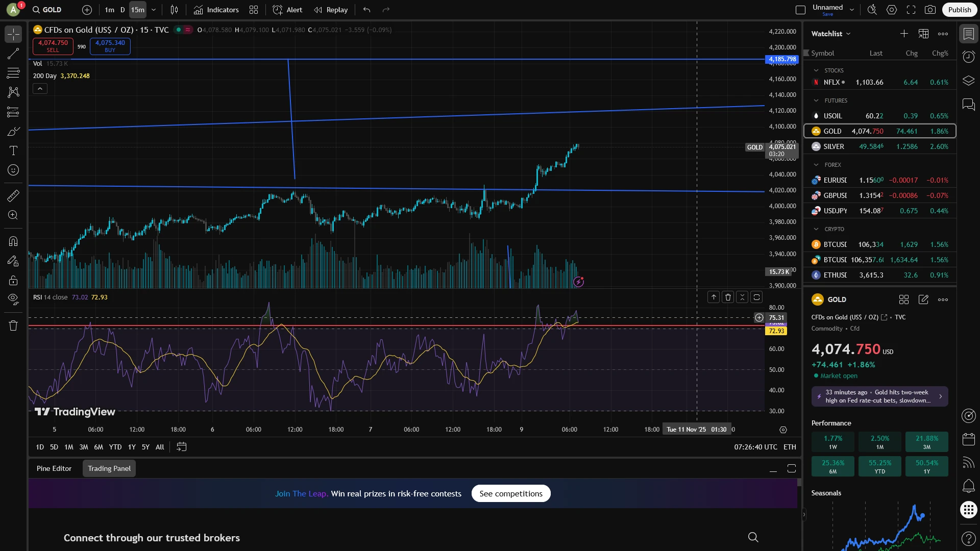Click the Measure ruler tool
The image size is (980, 551).
13,195
